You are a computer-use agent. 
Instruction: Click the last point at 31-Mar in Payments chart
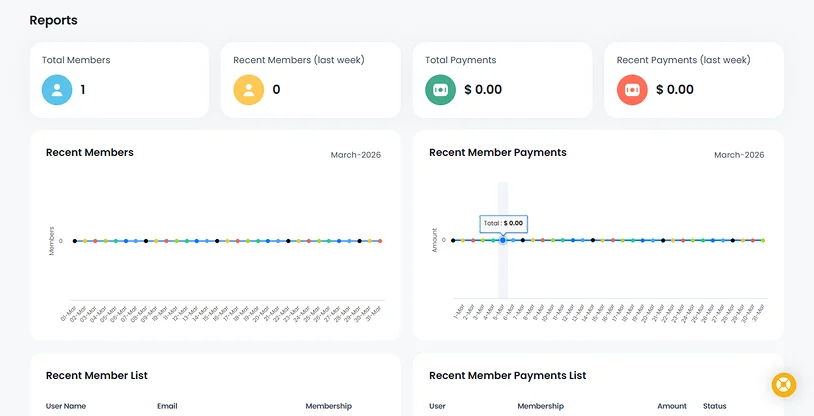pos(763,240)
